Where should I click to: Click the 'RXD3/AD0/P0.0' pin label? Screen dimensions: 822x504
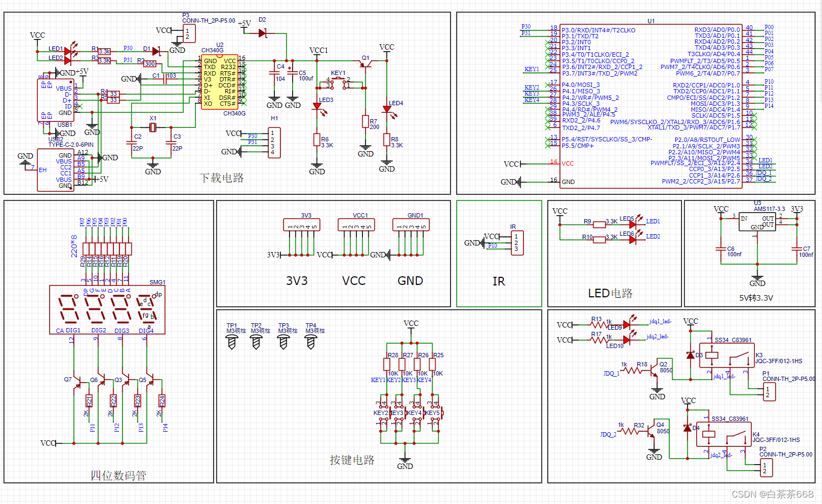tap(717, 30)
